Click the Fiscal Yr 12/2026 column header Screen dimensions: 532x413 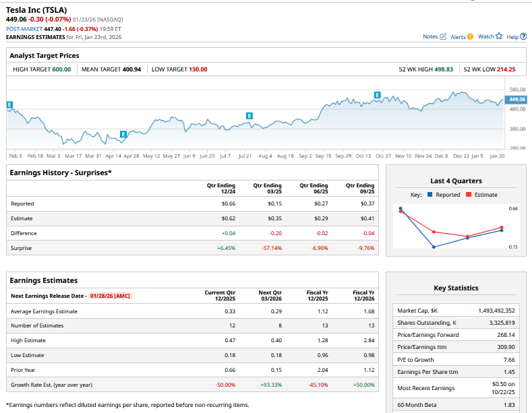pos(363,296)
